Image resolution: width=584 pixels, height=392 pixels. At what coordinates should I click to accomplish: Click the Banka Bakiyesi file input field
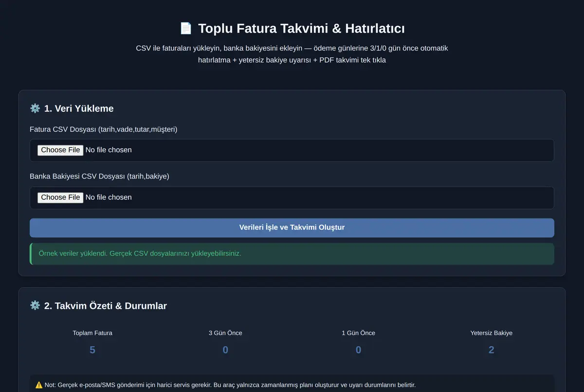pos(292,197)
